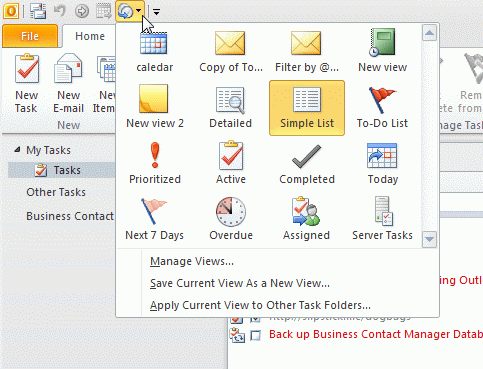Show Next 7 Days view
The image size is (483, 369).
pos(155,219)
